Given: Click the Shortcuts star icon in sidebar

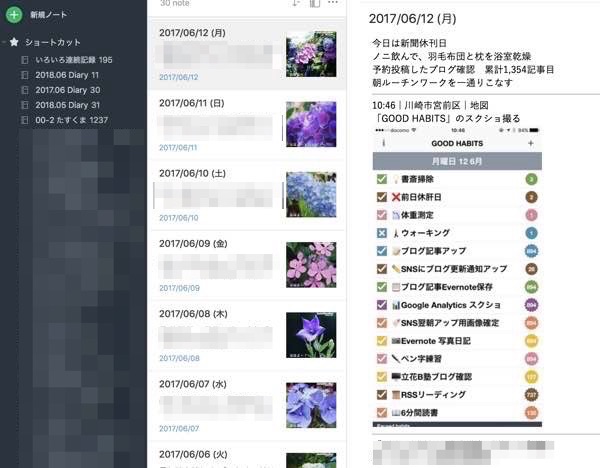Looking at the screenshot, I should click(x=14, y=42).
